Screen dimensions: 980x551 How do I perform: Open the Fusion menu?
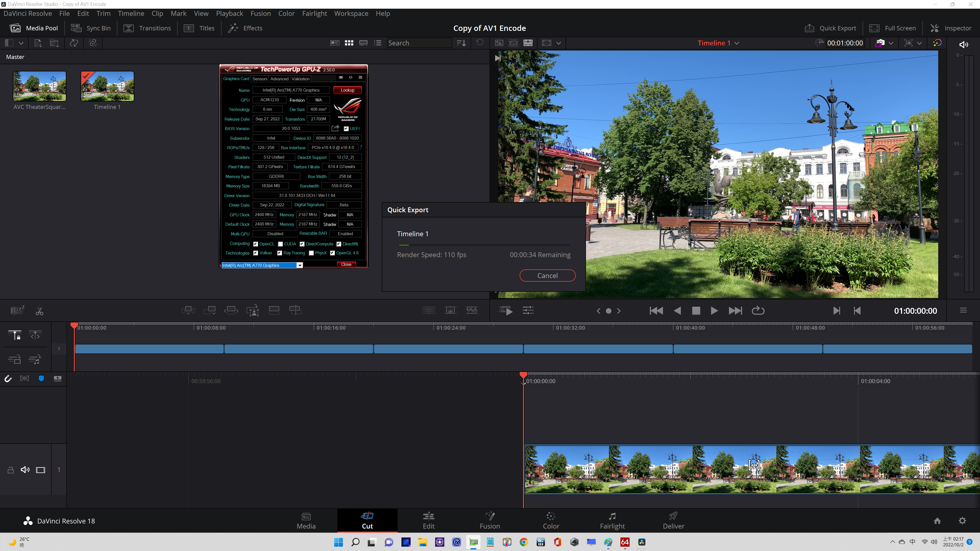261,13
